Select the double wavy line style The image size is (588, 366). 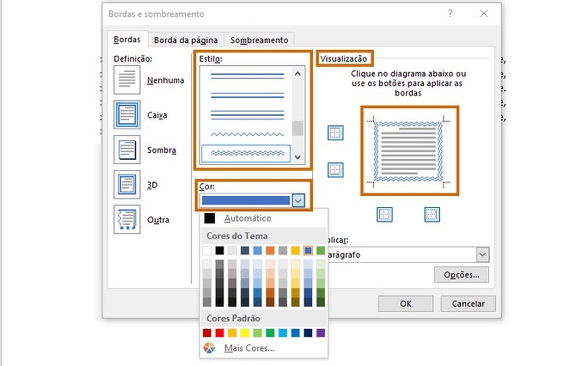click(x=246, y=153)
